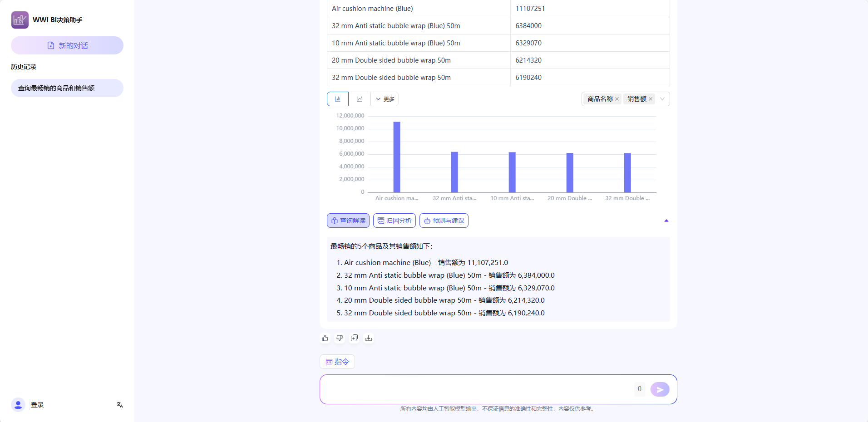The image size is (868, 422).
Task: Click the language translate icon
Action: pos(120,405)
